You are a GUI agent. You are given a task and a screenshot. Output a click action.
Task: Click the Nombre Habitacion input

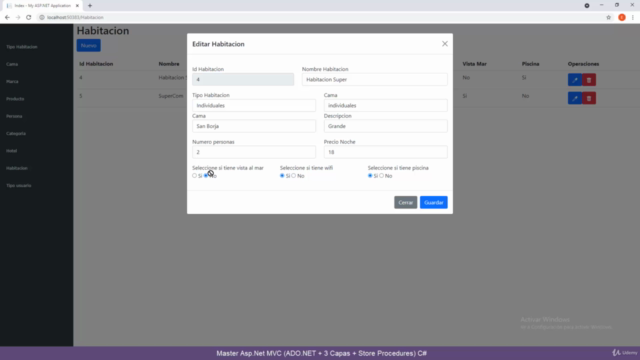point(374,80)
